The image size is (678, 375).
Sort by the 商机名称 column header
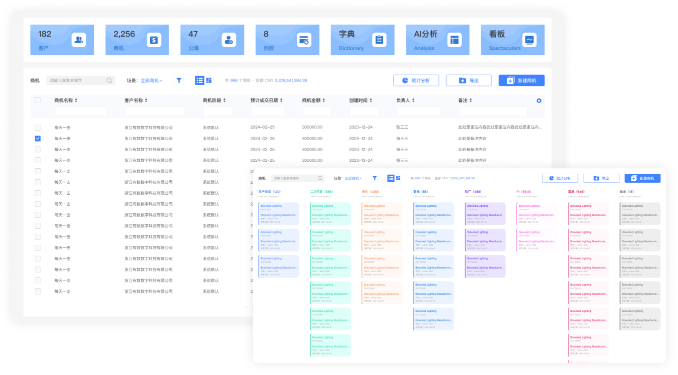66,100
